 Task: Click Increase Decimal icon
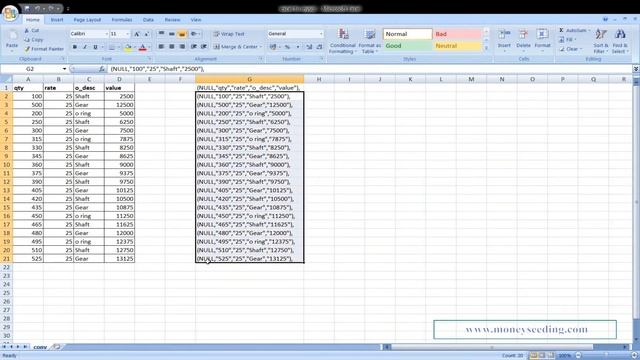tap(309, 47)
